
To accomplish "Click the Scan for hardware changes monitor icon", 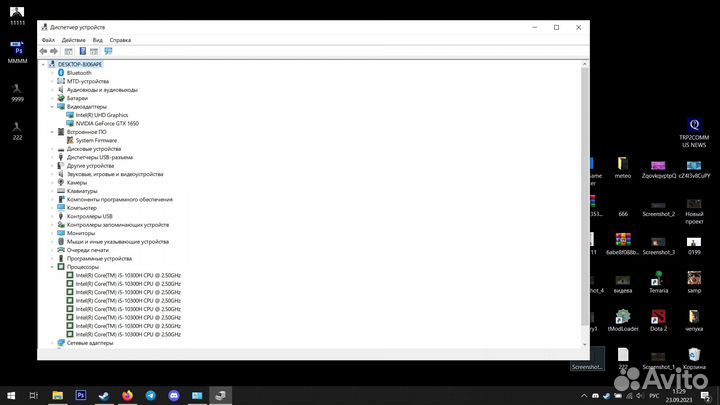I will pos(108,51).
